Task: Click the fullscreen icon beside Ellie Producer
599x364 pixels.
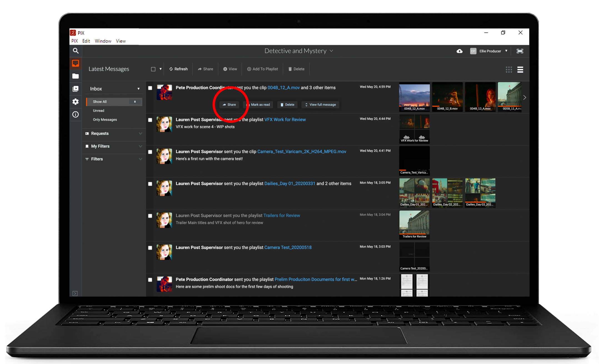Action: (520, 51)
